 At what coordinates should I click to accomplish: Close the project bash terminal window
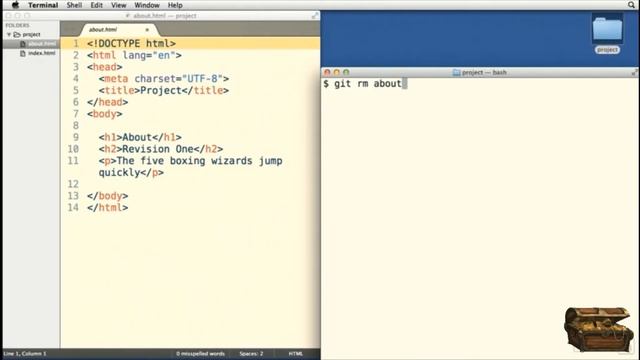(327, 72)
